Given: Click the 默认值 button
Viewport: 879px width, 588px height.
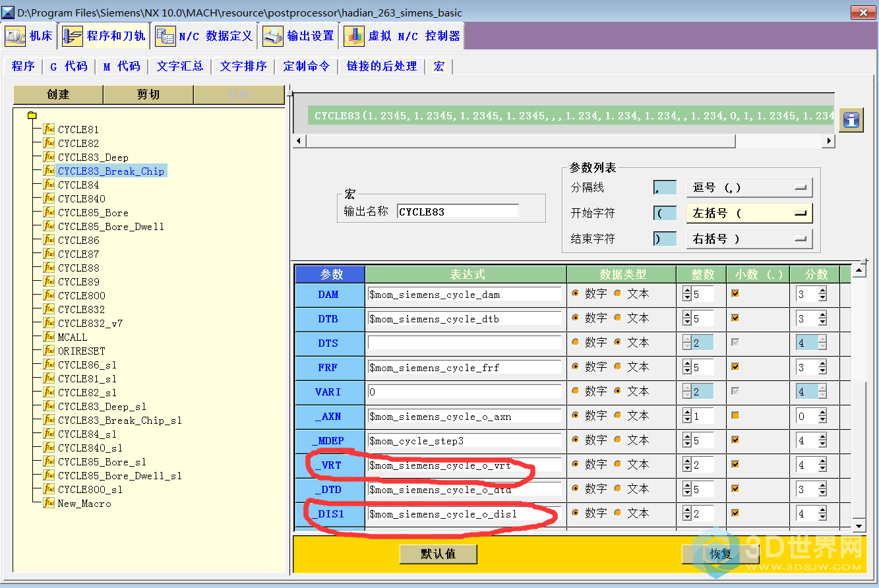Looking at the screenshot, I should click(438, 554).
